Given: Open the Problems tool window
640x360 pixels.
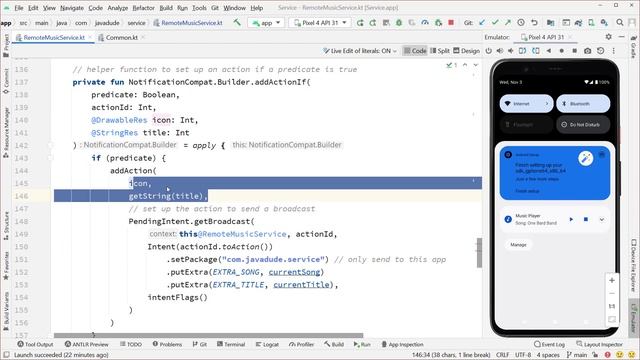Looking at the screenshot, I should click(167, 344).
